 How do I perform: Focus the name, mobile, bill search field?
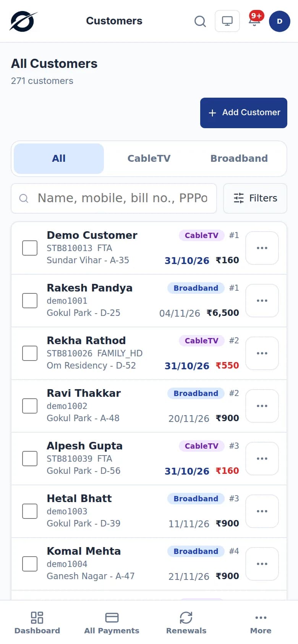pos(114,198)
